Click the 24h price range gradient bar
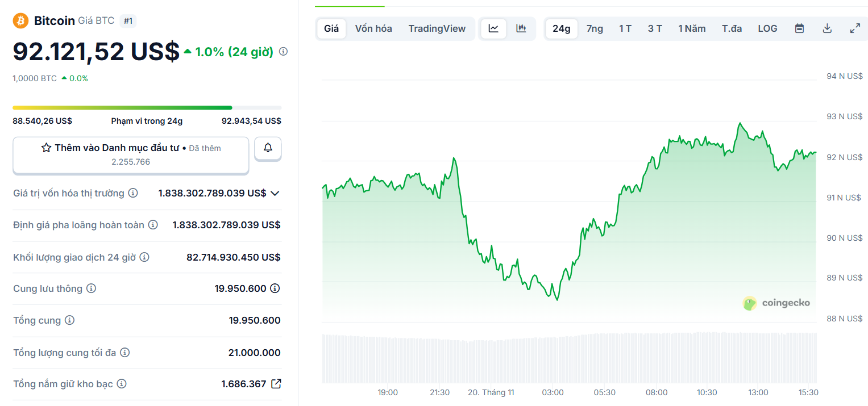This screenshot has width=868, height=406. 147,107
